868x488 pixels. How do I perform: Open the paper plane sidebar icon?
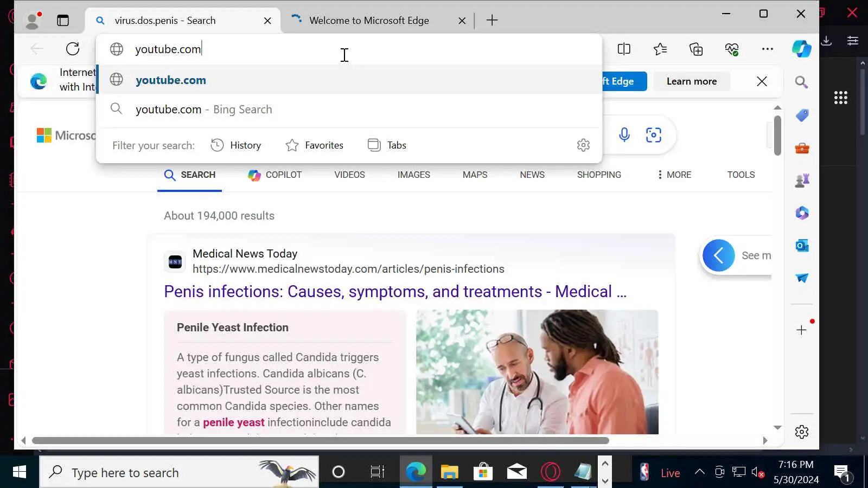(802, 278)
